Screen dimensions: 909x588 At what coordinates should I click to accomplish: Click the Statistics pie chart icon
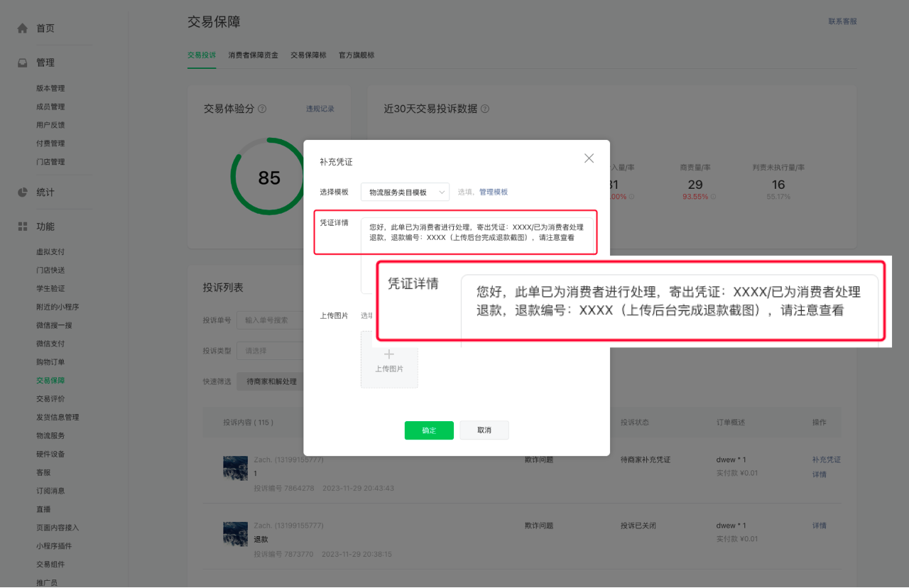coord(23,192)
